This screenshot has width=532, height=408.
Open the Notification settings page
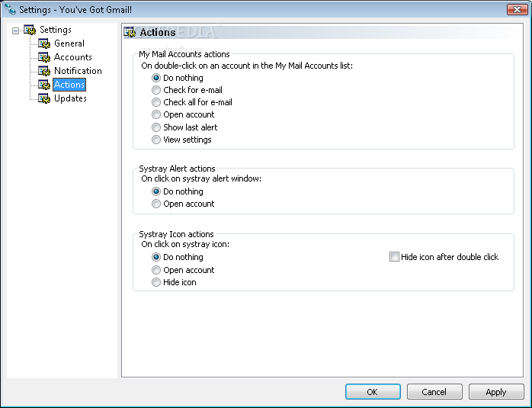[x=78, y=71]
